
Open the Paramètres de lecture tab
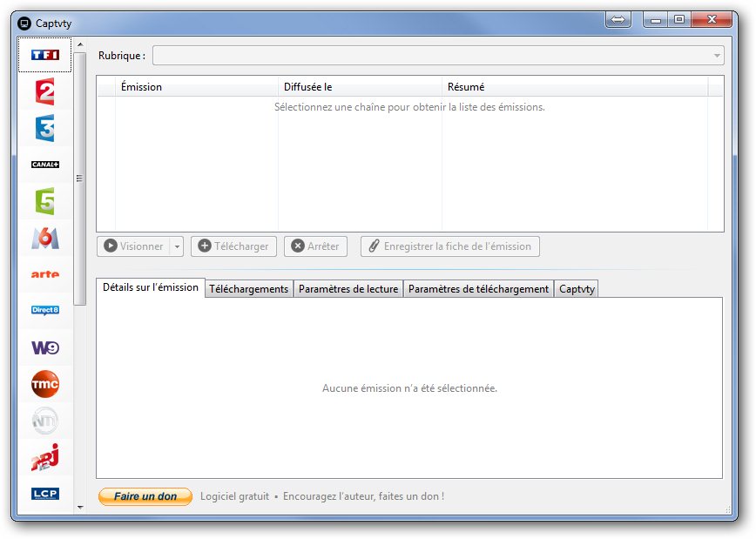pos(348,289)
